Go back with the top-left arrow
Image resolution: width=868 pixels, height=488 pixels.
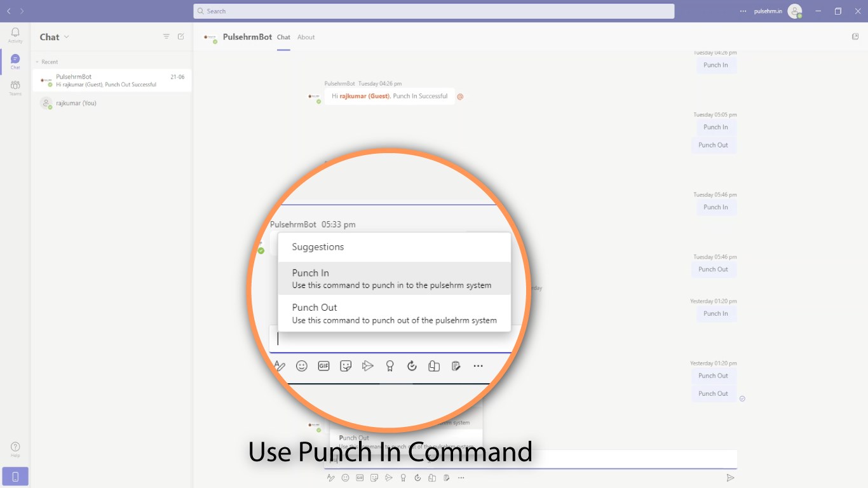pos(9,11)
